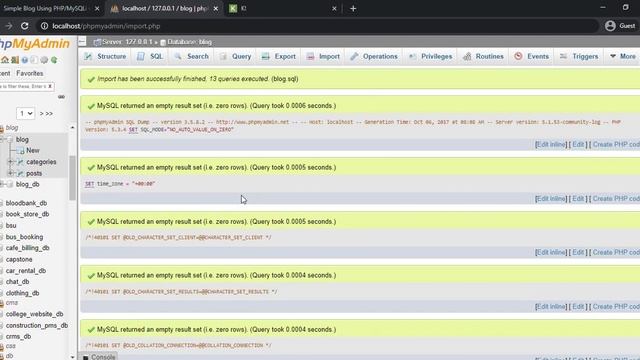Click the navigation panel scrollbar thumb
The width and height of the screenshot is (640, 360).
[72, 178]
